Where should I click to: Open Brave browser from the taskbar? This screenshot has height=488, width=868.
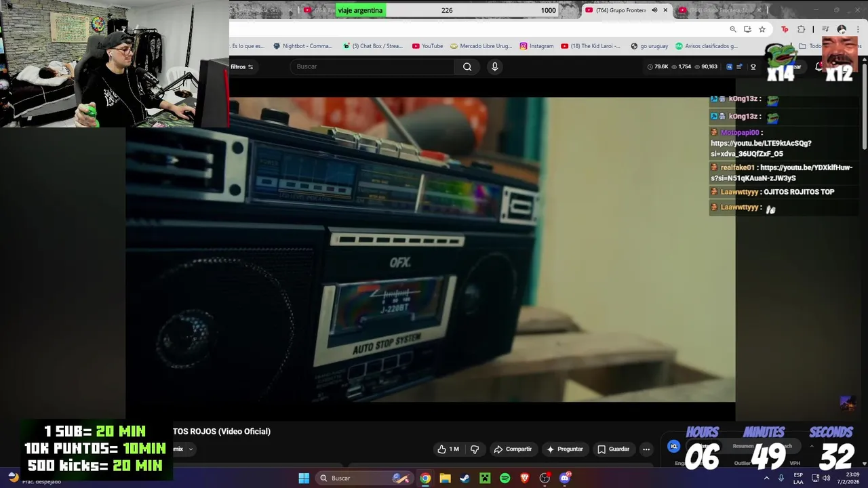[x=524, y=478]
